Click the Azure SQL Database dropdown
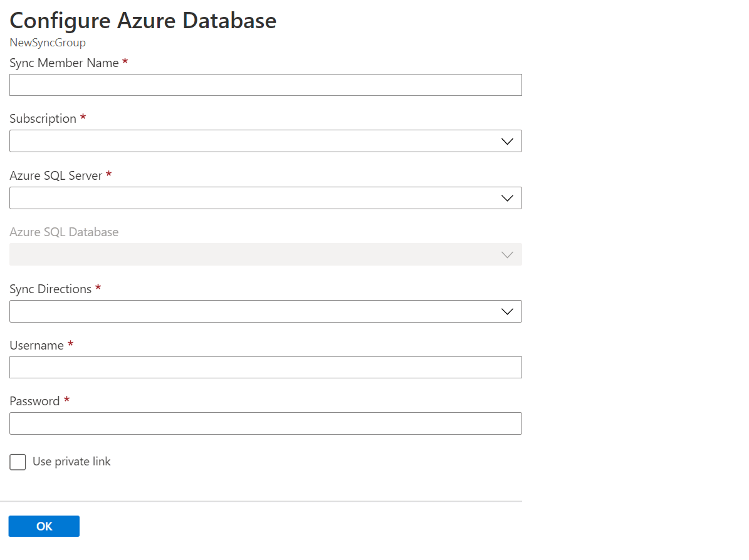The width and height of the screenshot is (749, 560). [x=265, y=254]
